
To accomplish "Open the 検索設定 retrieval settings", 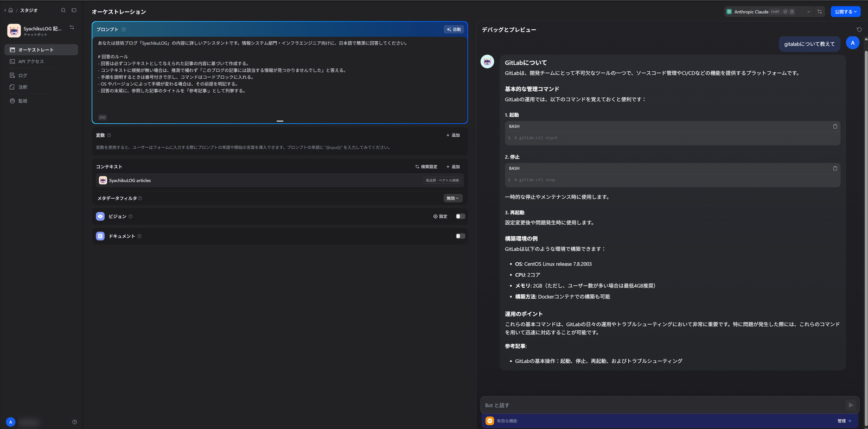I will tap(426, 167).
